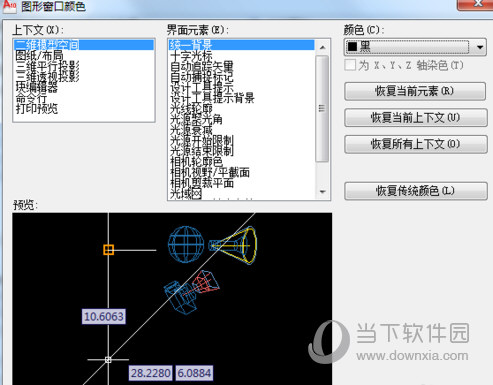Click the blue sphere light glyph in preview

186,244
